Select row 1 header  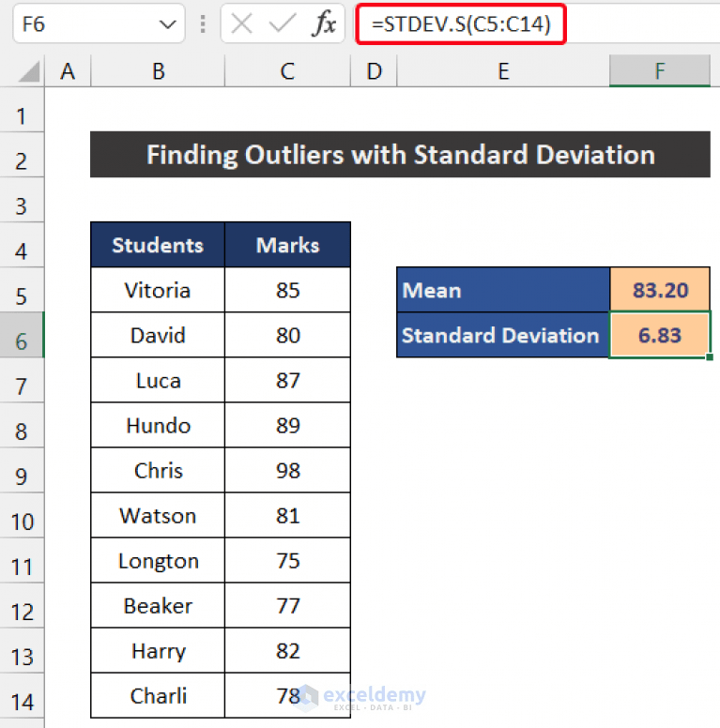tap(22, 111)
